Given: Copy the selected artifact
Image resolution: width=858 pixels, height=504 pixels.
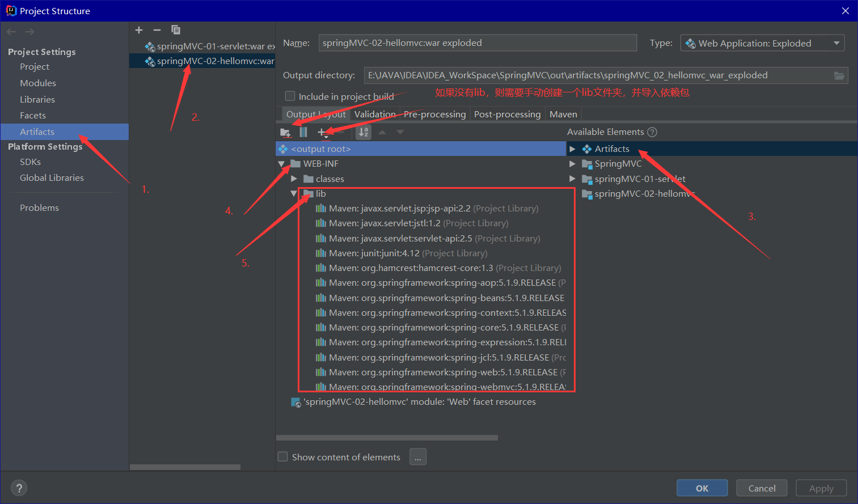Looking at the screenshot, I should coord(176,30).
